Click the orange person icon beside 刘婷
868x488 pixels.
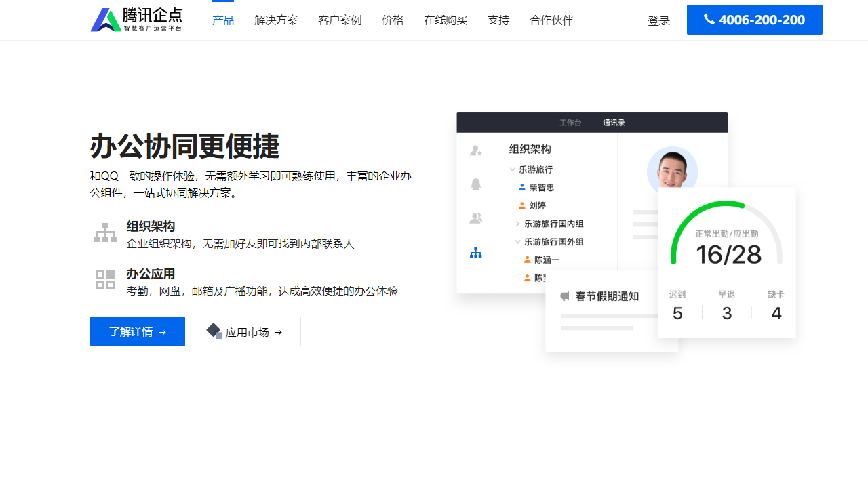522,205
